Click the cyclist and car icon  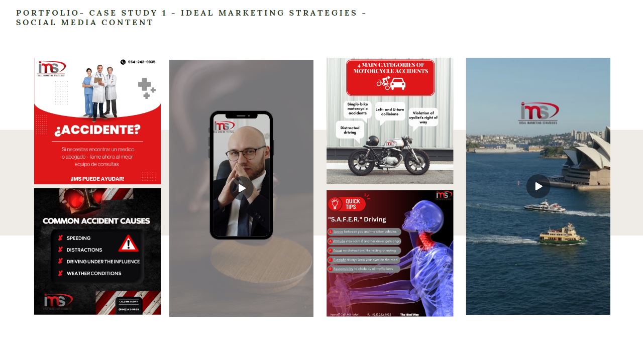click(x=390, y=83)
